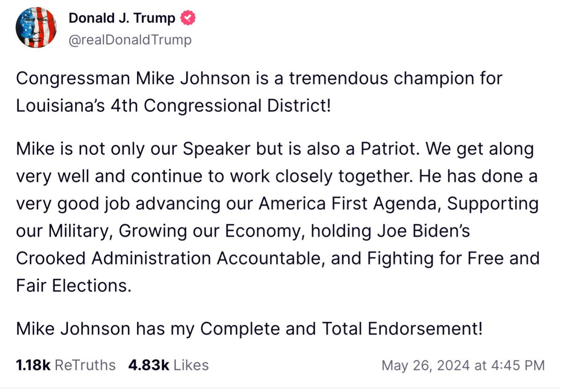
Task: Click 'Louisiana's 4th Congressional District!' text
Action: click(173, 106)
